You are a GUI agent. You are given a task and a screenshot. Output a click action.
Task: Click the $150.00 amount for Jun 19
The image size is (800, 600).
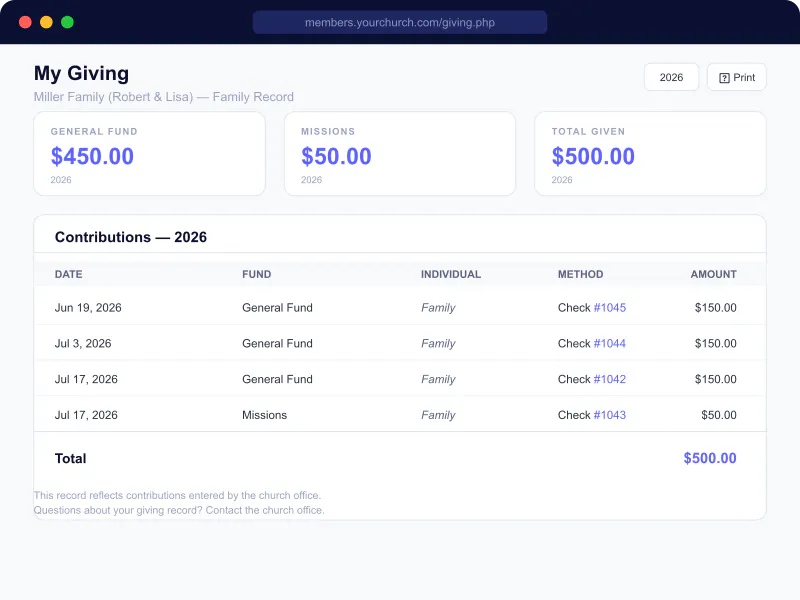(x=716, y=308)
